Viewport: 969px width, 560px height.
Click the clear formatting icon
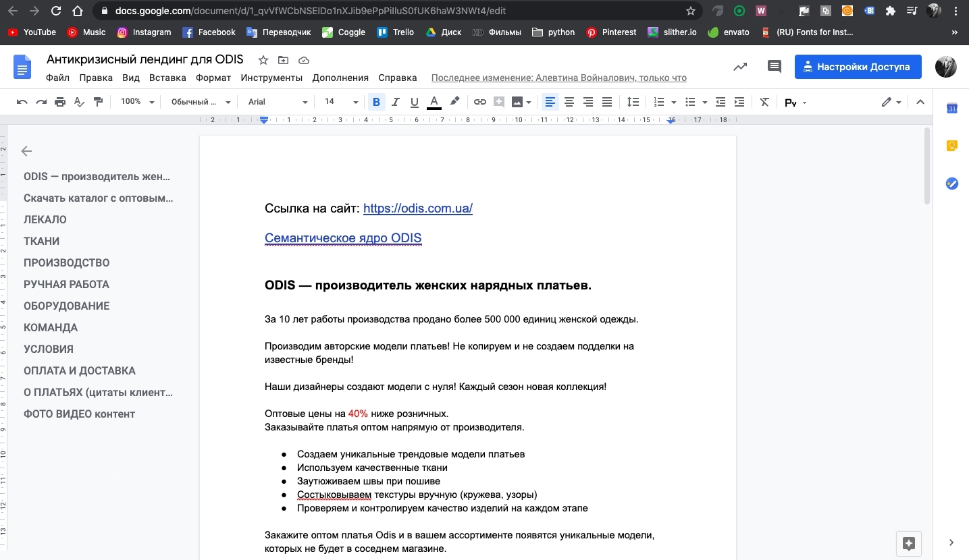764,102
